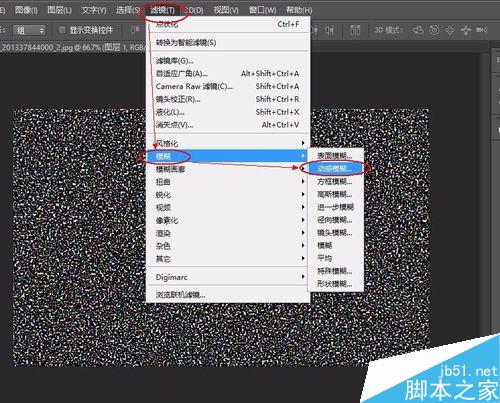This screenshot has height=403, width=500.
Task: Toggle the 显示变换控件 checkbox
Action: pos(62,30)
